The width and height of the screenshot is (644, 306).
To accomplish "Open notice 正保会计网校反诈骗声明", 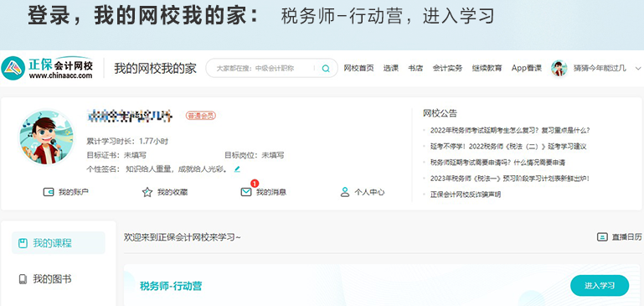I will coord(466,194).
